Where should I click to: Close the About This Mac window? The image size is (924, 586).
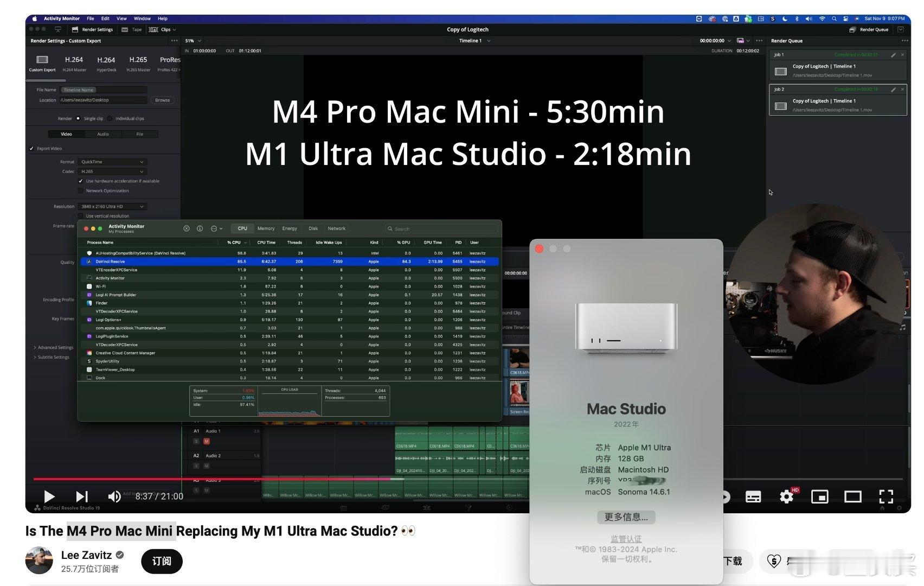coord(539,249)
